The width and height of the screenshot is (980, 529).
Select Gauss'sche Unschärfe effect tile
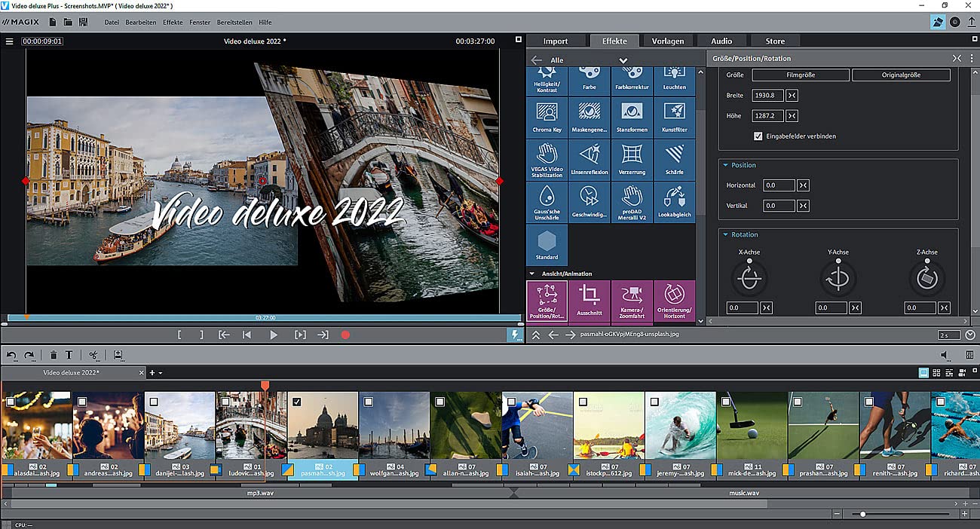click(547, 203)
